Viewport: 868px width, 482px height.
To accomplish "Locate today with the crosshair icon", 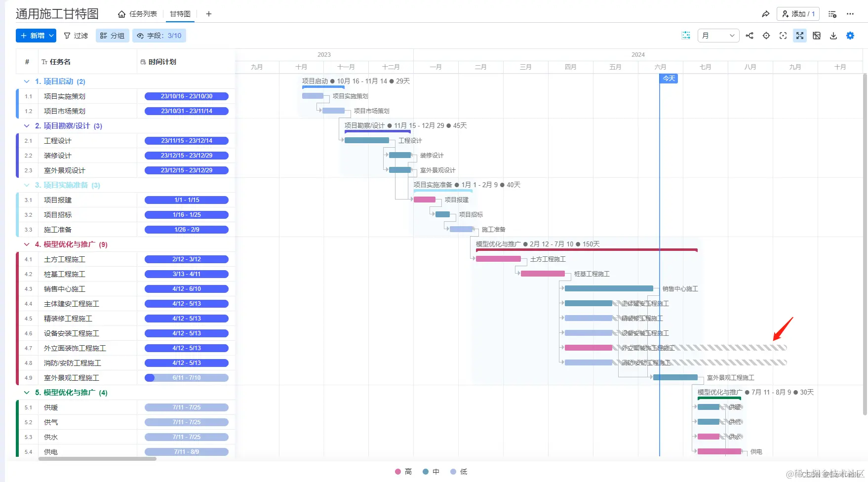I will (766, 36).
